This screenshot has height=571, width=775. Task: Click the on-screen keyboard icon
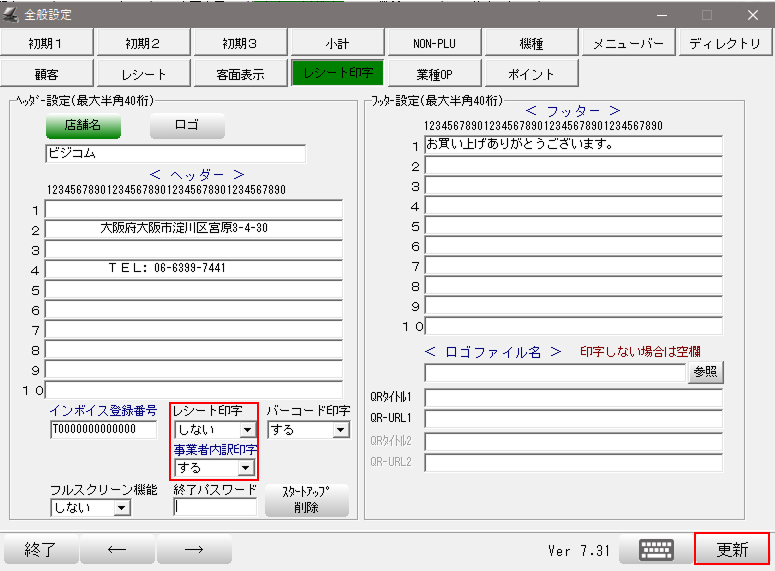(656, 550)
